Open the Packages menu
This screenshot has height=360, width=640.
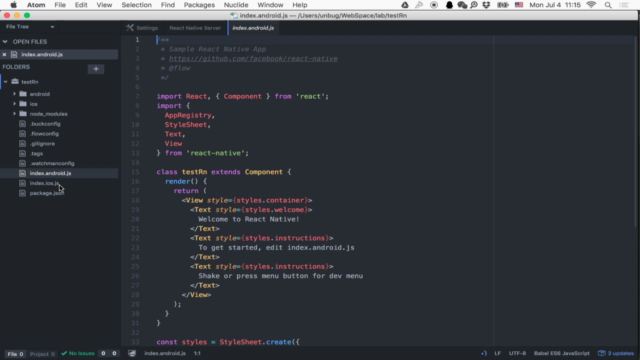pos(199,5)
